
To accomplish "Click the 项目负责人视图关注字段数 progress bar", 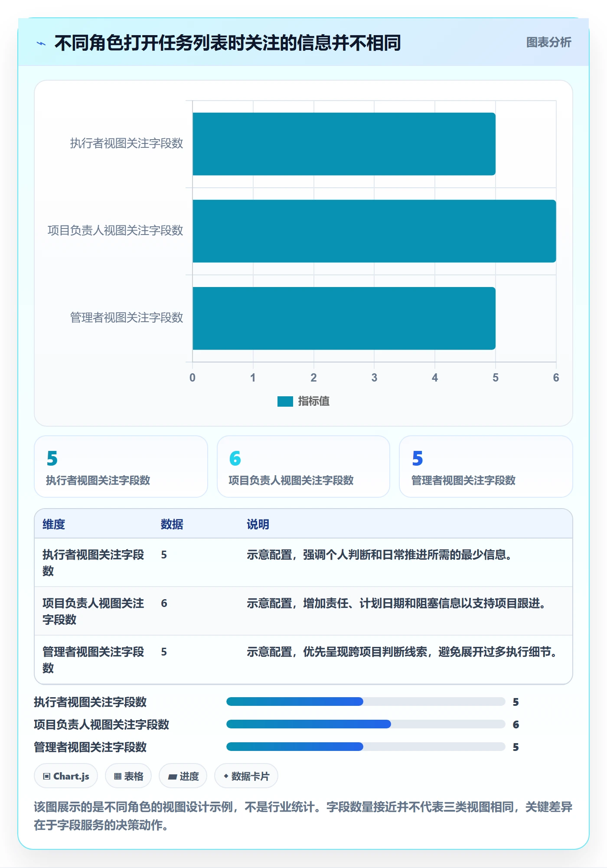I will click(x=366, y=724).
